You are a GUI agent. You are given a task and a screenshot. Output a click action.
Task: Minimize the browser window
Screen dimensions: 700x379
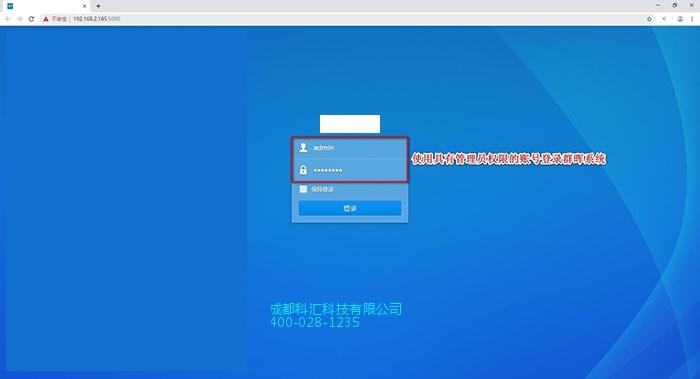[x=658, y=5]
